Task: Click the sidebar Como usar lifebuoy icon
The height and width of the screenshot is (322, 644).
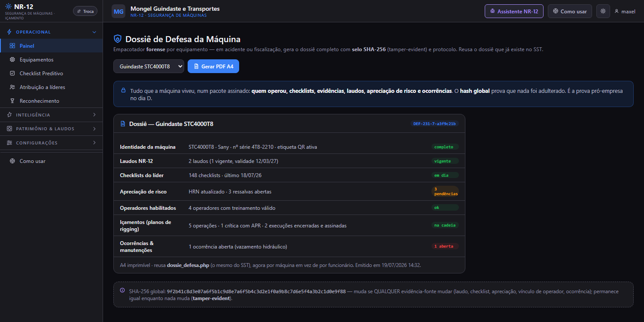Action: [12, 161]
